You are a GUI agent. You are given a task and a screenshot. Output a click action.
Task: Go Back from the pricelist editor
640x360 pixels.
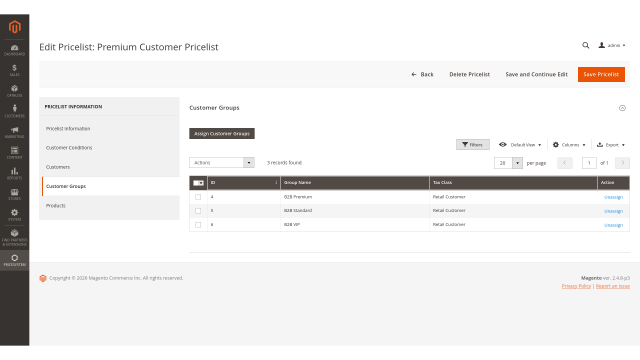[422, 74]
